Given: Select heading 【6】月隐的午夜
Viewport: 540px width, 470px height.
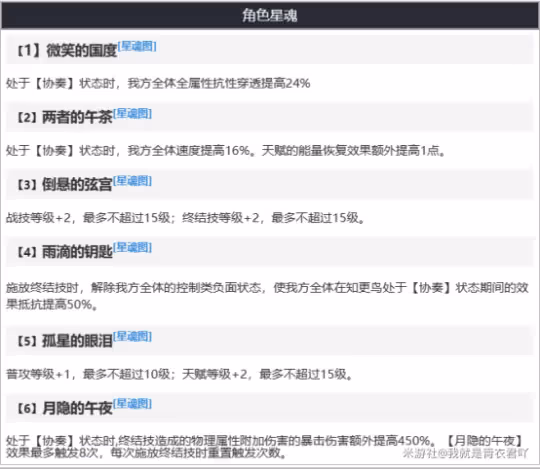Looking at the screenshot, I should coord(65,408).
